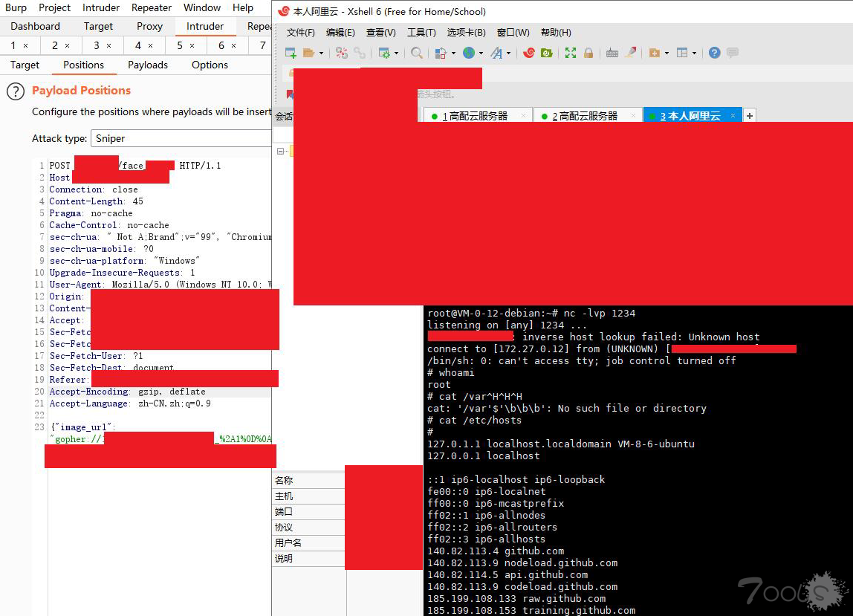Open the 帮助(H) menu in Xshell
The image size is (853, 616).
556,33
